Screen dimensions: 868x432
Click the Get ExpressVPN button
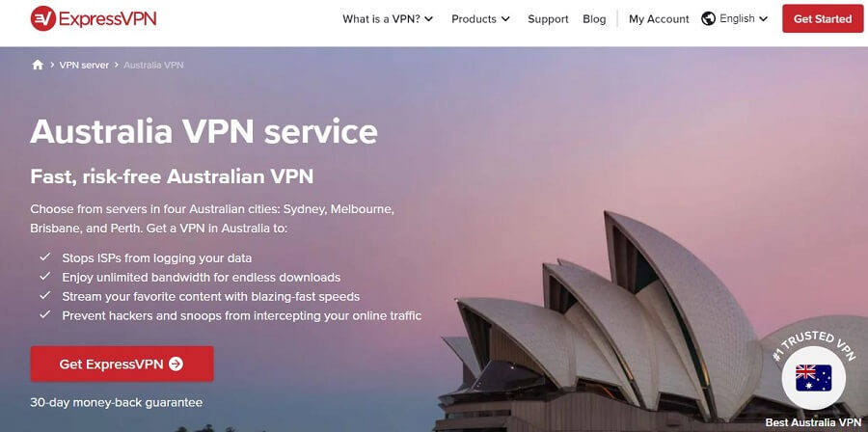pos(122,364)
